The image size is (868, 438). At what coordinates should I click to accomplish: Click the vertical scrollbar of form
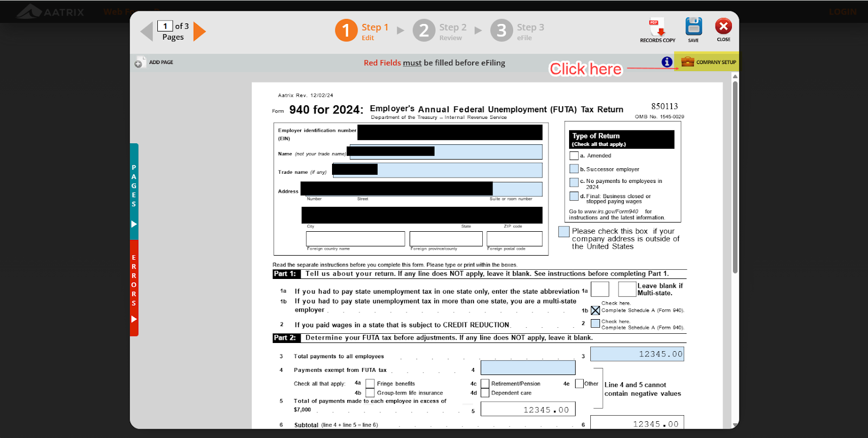[x=735, y=177]
